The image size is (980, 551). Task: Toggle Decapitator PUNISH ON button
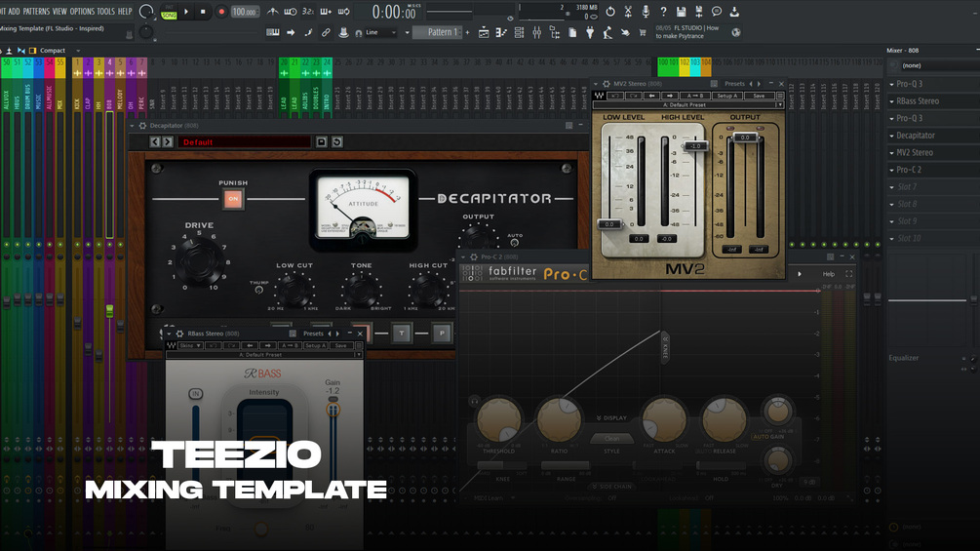[x=233, y=199]
